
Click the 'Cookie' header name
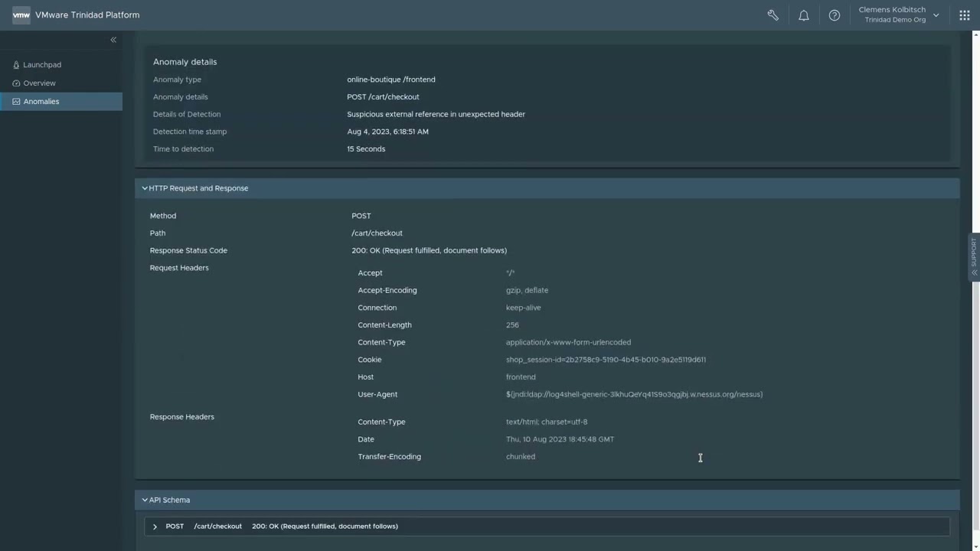click(x=369, y=360)
